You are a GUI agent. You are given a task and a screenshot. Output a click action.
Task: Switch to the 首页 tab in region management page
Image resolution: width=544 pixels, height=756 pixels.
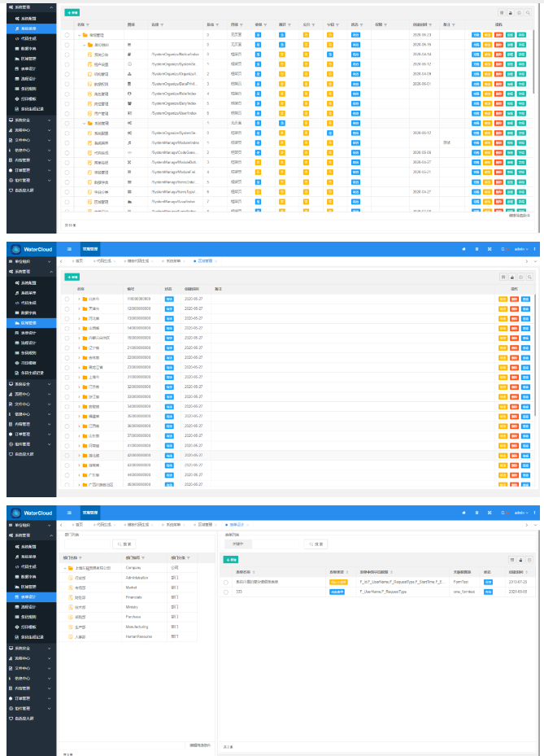click(x=79, y=261)
